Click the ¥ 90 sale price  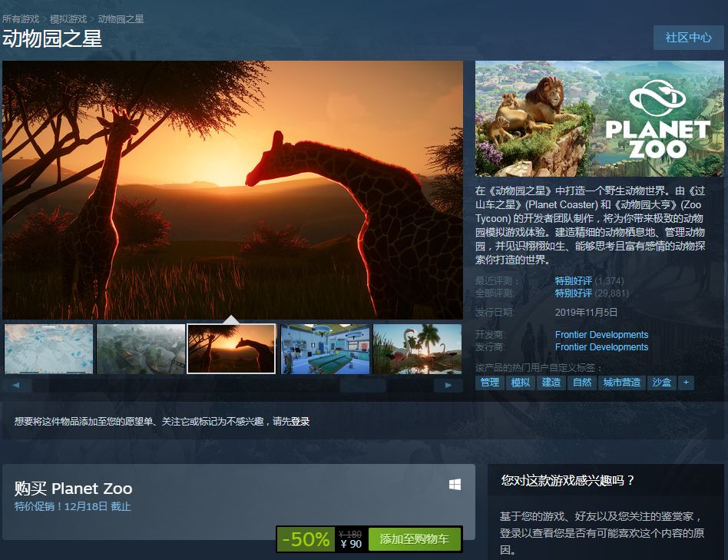351,544
